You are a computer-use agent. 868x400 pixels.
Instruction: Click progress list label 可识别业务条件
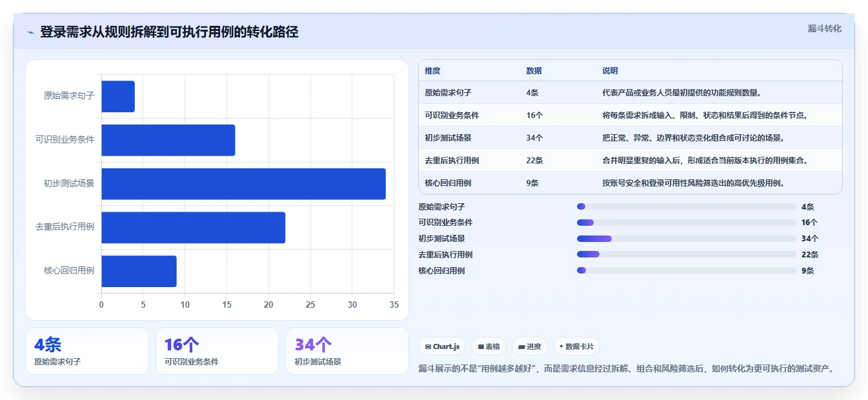(x=445, y=223)
